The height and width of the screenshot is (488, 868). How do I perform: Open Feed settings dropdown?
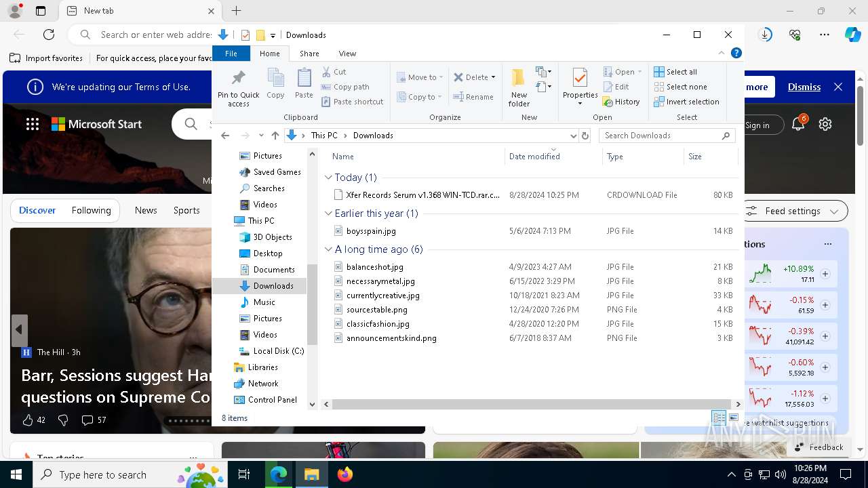(795, 211)
